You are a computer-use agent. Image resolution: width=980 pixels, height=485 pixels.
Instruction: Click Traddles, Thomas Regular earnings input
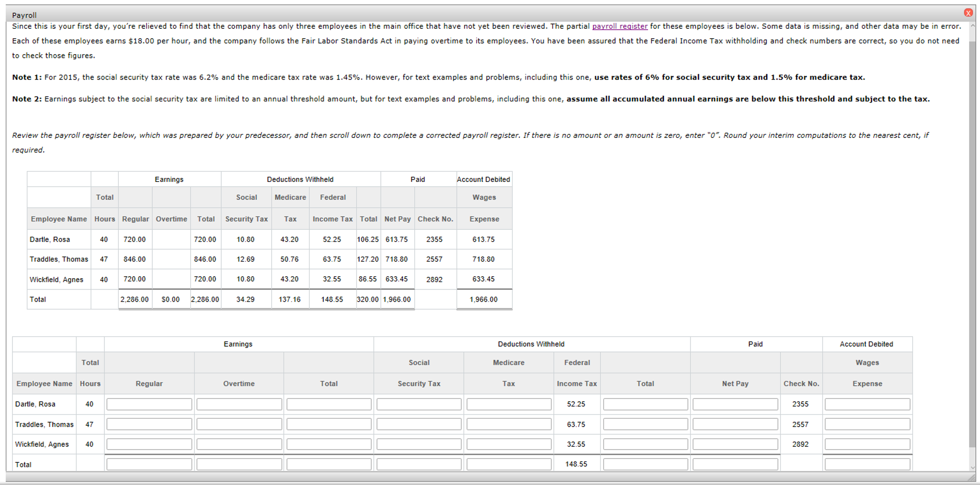(149, 424)
